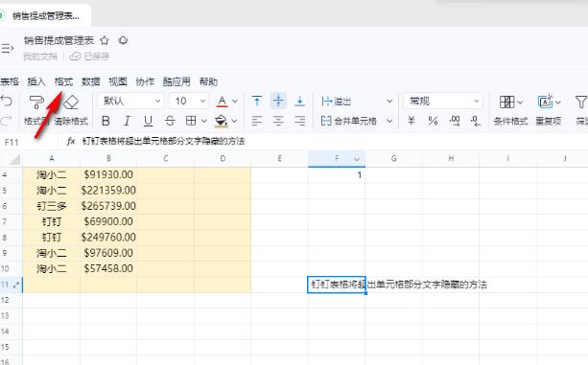This screenshot has height=365, width=588.
Task: Open the 插入 menu
Action: pyautogui.click(x=36, y=81)
